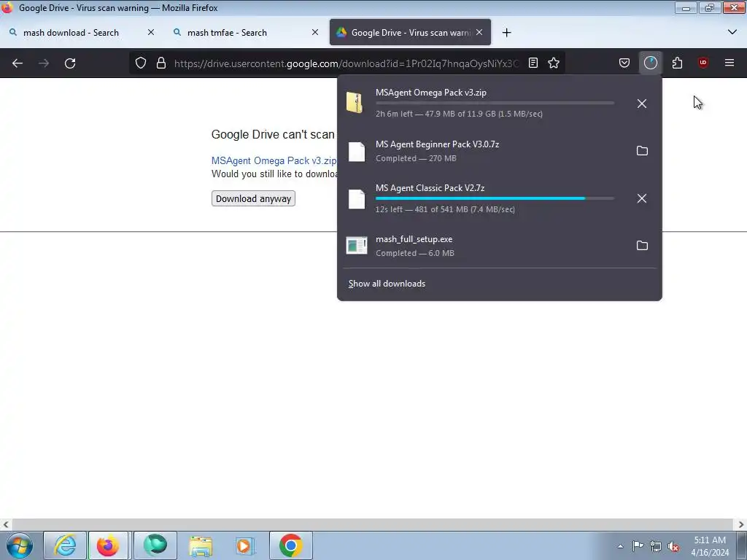The width and height of the screenshot is (747, 560).
Task: Click the MSAgent Omega Pack zip file icon
Action: point(355,103)
